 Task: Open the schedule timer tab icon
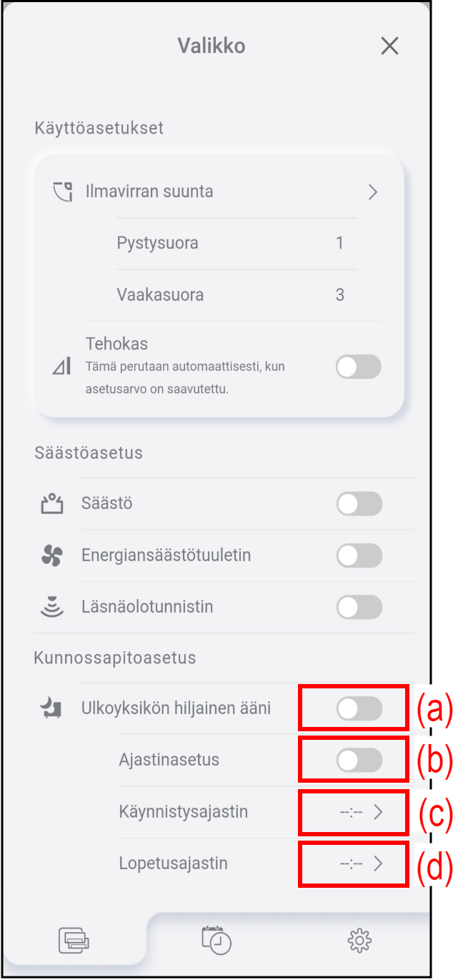click(x=216, y=940)
